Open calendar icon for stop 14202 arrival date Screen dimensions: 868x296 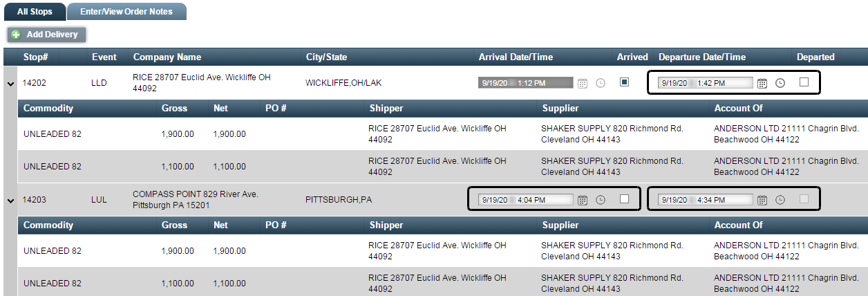[x=583, y=83]
